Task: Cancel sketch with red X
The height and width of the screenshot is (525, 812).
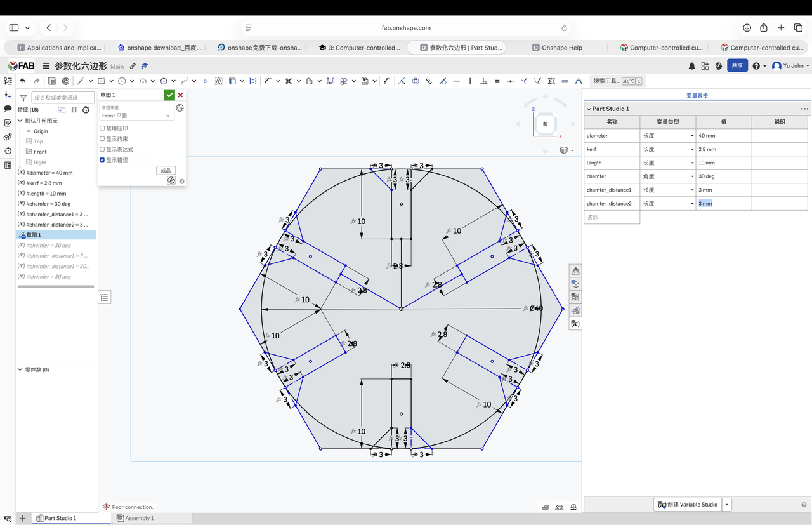Action: (x=180, y=95)
